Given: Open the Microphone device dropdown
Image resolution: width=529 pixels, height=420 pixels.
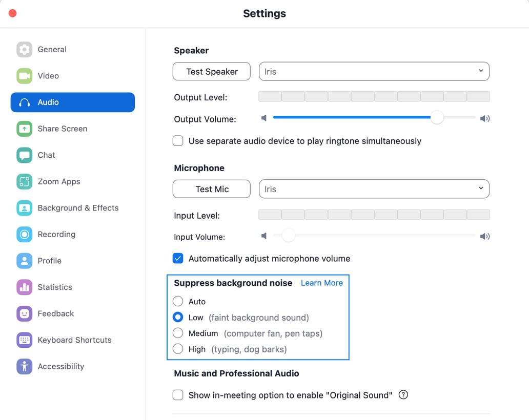Looking at the screenshot, I should 374,188.
